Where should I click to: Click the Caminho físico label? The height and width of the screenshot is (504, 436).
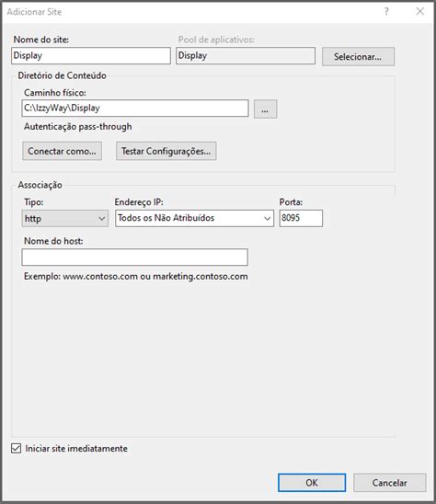coord(55,93)
